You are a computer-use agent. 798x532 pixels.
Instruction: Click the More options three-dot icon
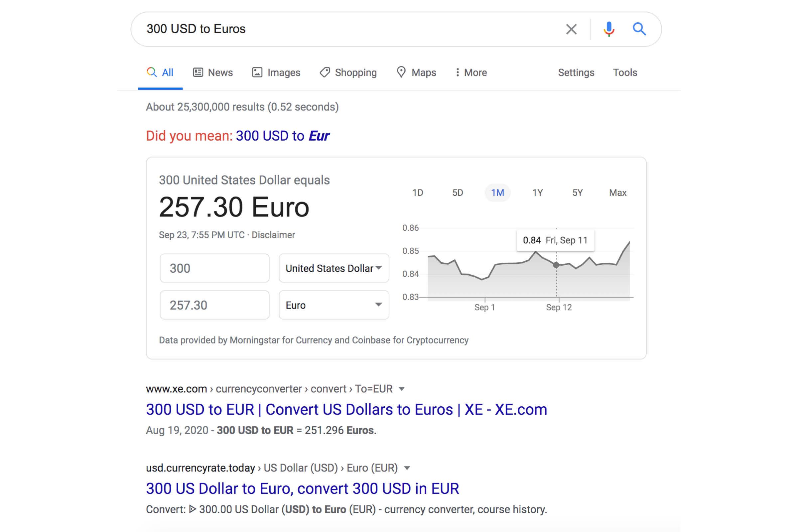click(458, 72)
